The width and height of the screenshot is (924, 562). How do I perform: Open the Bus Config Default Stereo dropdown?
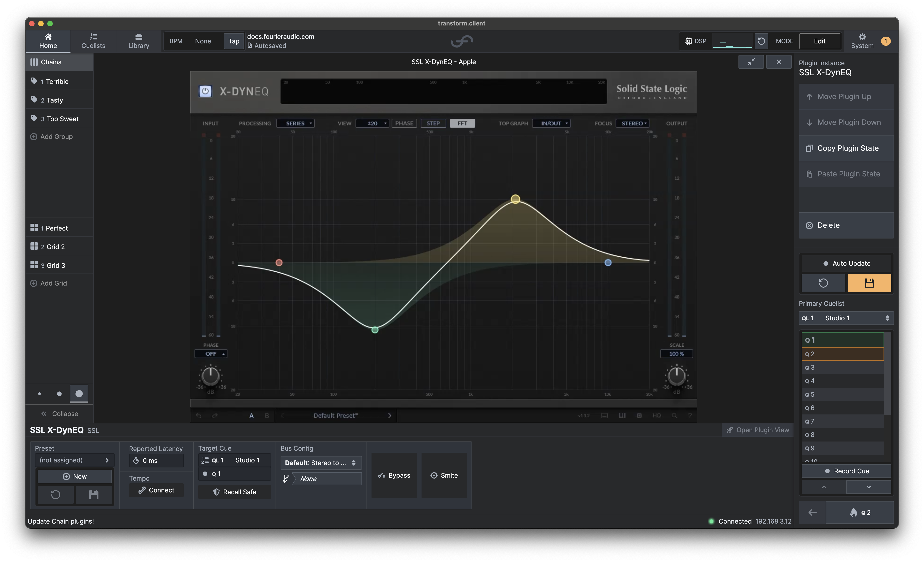click(321, 463)
